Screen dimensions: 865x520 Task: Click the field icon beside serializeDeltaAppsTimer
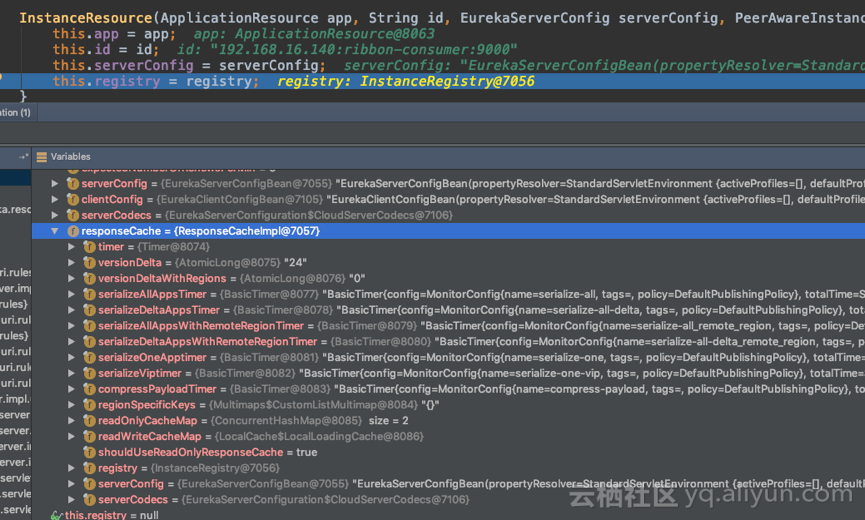pos(89,310)
